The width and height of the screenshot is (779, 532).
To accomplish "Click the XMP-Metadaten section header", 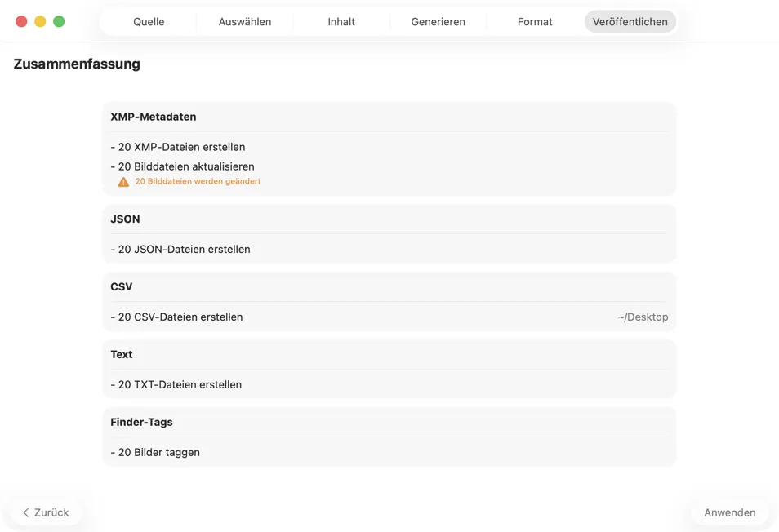I will point(154,117).
